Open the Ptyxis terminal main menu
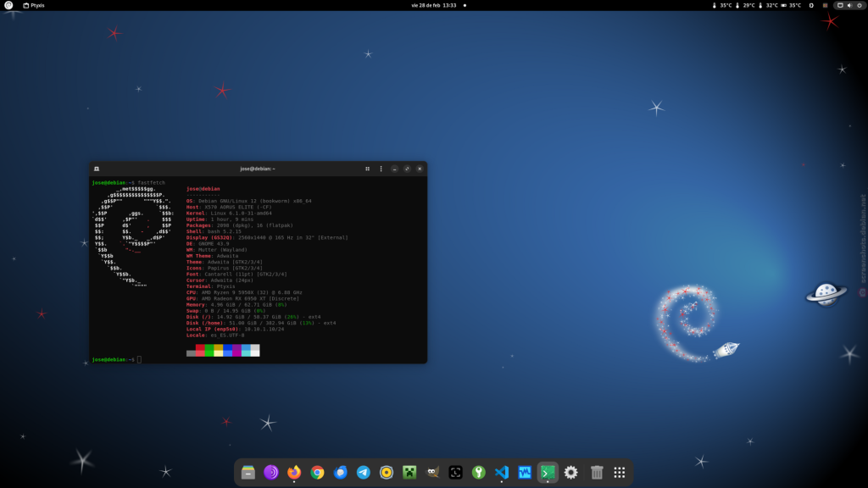The image size is (868, 488). 381,169
